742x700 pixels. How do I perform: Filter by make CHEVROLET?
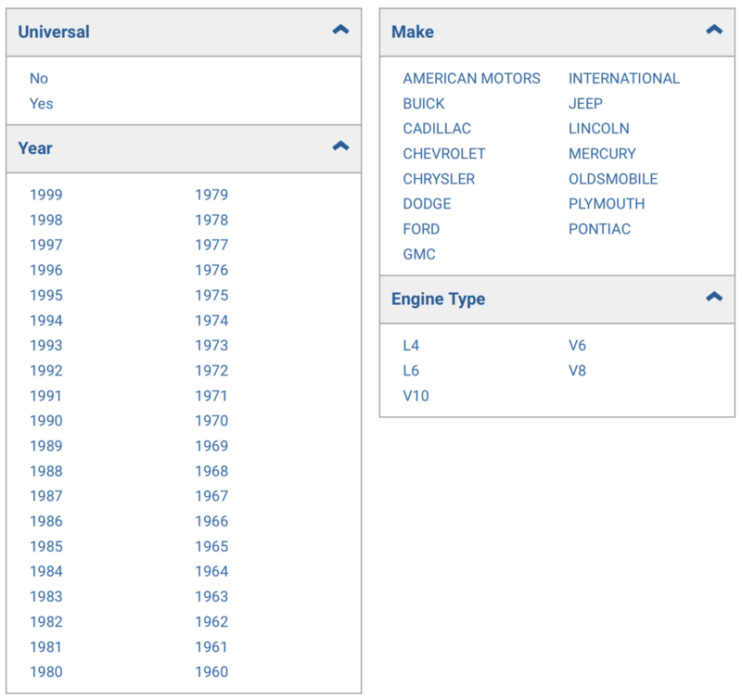(444, 154)
